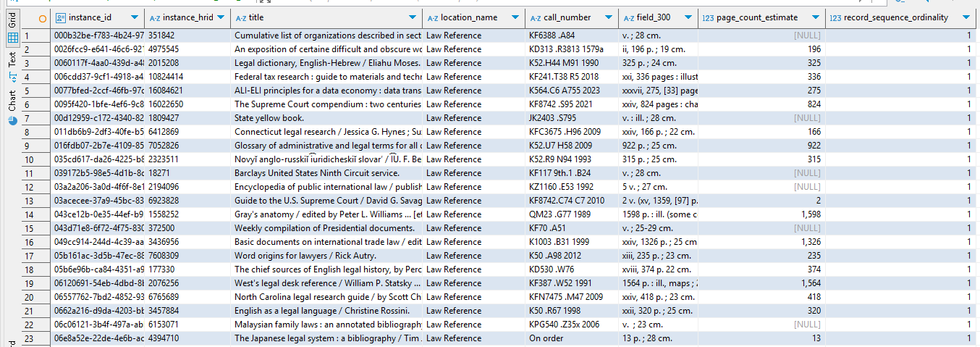The height and width of the screenshot is (347, 980).
Task: Click call_number cell 'KZ1160 .E53 1992'
Action: pyautogui.click(x=572, y=187)
